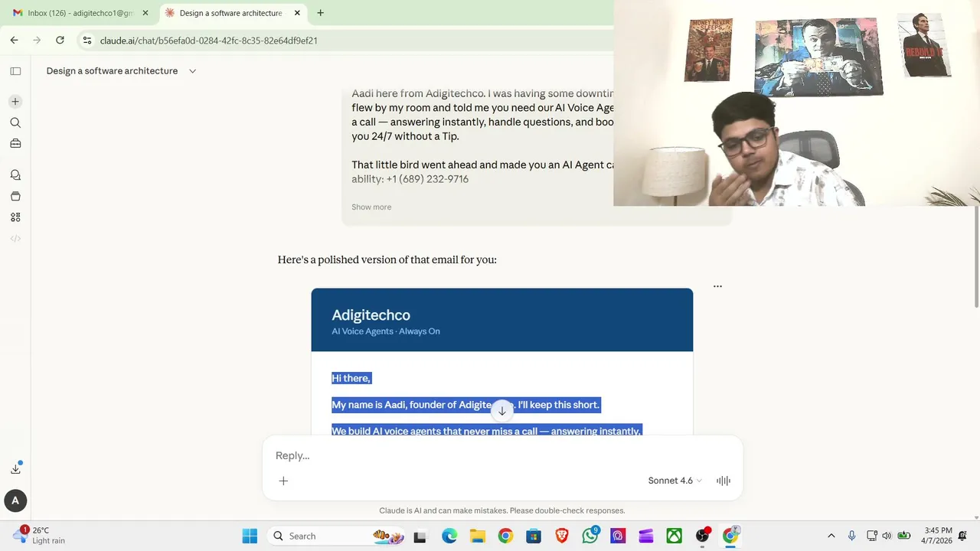980x551 pixels.
Task: Close the Gmail Inbox tab
Action: [x=145, y=13]
